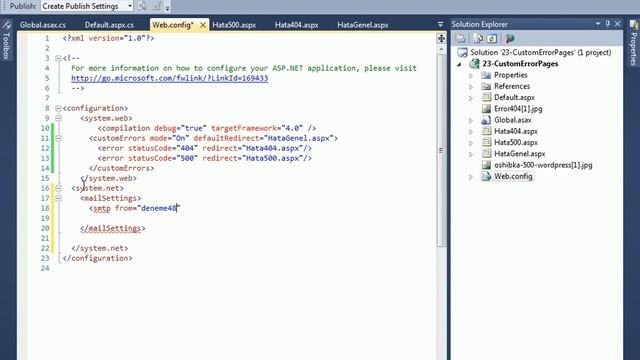This screenshot has height=360, width=640.
Task: Toggle auto-hide pin for Solution Explorer
Action: point(608,24)
